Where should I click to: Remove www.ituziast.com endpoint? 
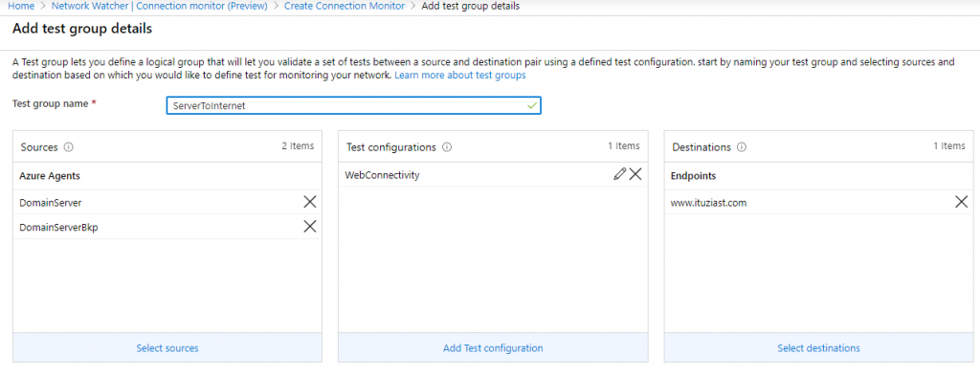pyautogui.click(x=961, y=202)
